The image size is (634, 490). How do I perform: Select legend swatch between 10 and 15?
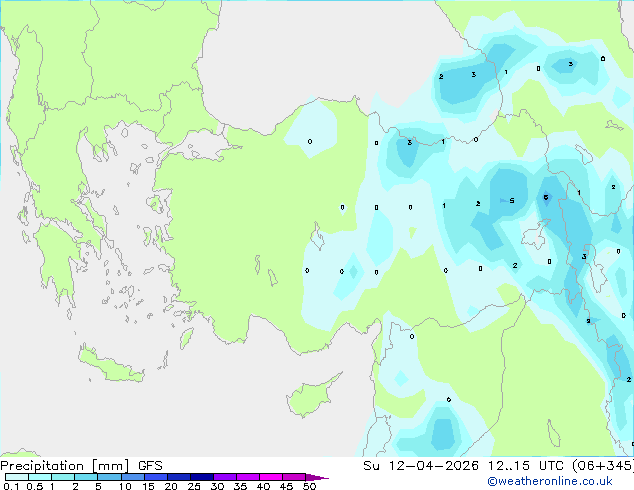[132, 477]
